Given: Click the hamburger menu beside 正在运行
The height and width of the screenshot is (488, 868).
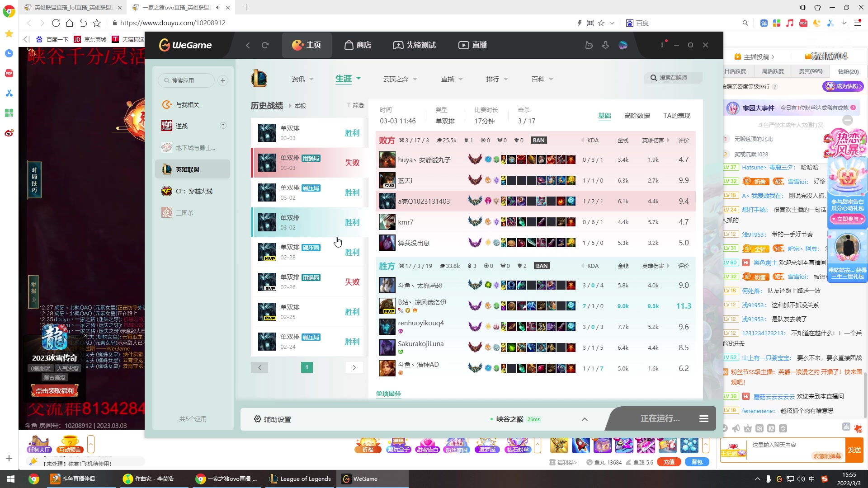Looking at the screenshot, I should (x=703, y=419).
